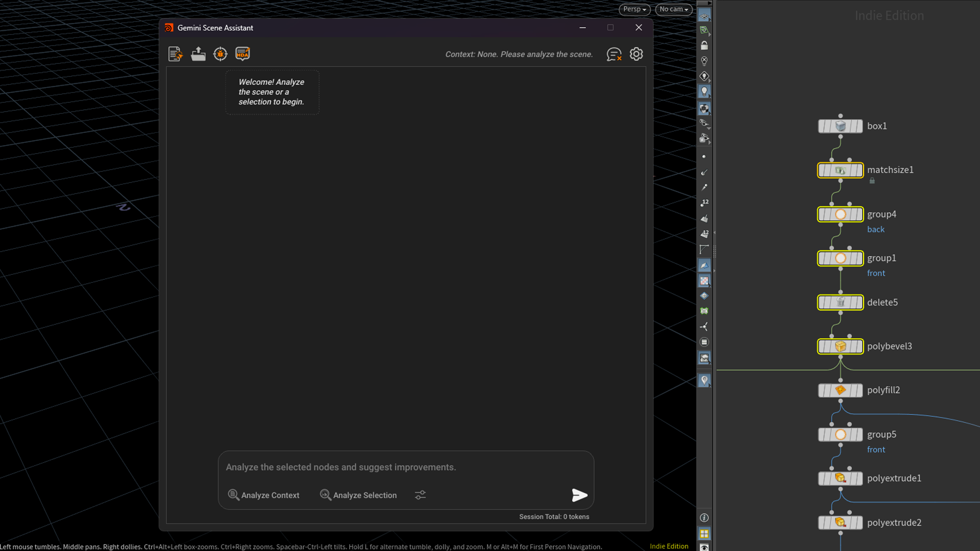Open the prompt options sliders icon
980x551 pixels.
pos(420,495)
